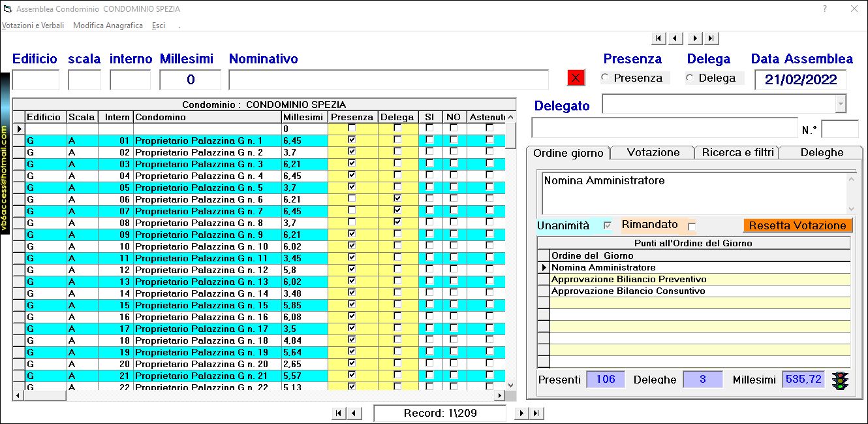The width and height of the screenshot is (868, 424).
Task: Select row Approvazione Bilancio Consuntivo
Action: pos(700,291)
